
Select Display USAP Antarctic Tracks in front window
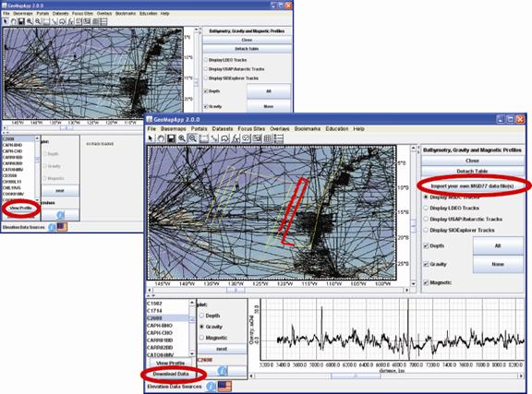(x=426, y=219)
